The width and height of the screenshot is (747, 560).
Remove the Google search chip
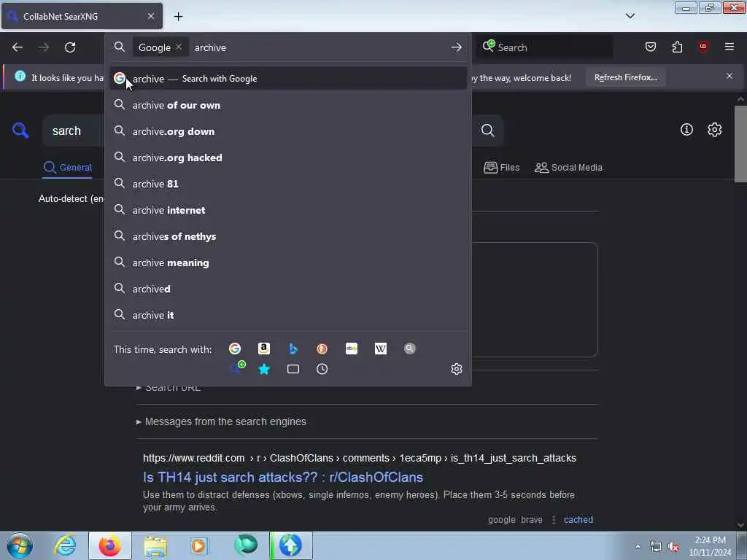click(179, 47)
